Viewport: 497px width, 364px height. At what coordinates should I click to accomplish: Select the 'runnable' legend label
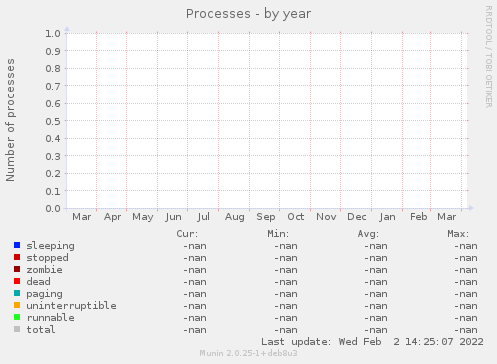tap(50, 318)
